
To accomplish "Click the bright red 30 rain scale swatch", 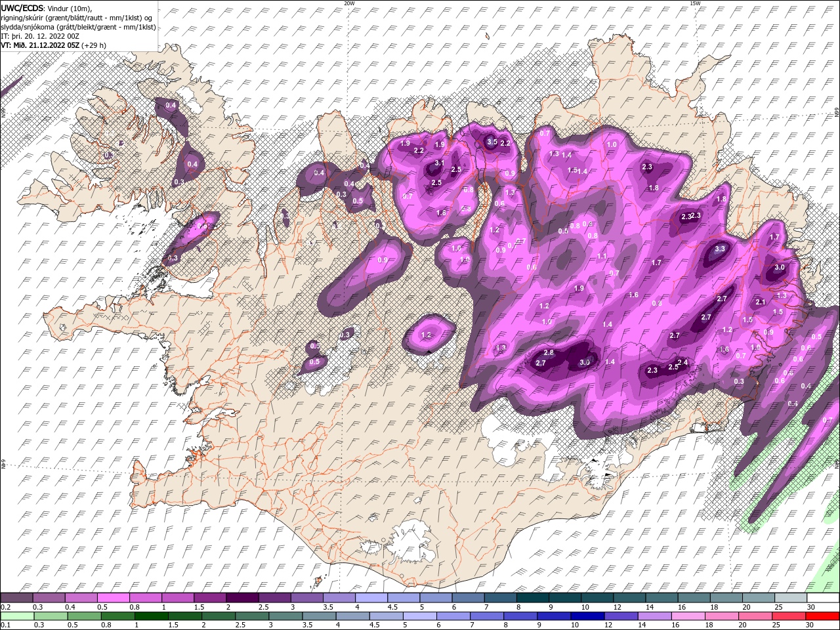I will tap(822, 616).
